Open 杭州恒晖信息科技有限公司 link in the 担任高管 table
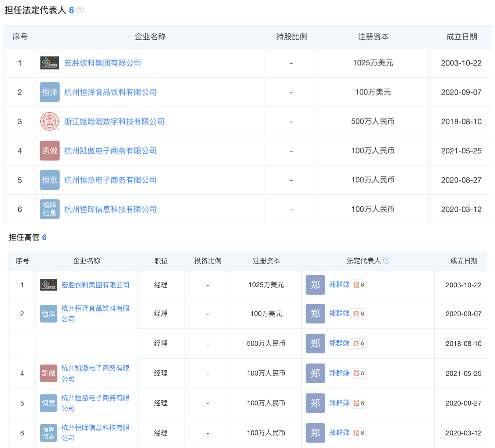495x448 pixels. coord(95,433)
